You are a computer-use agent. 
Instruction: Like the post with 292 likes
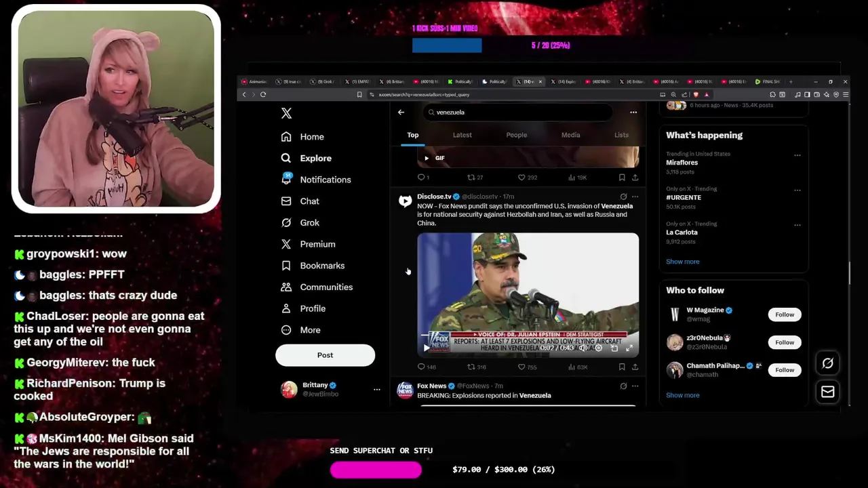click(521, 178)
